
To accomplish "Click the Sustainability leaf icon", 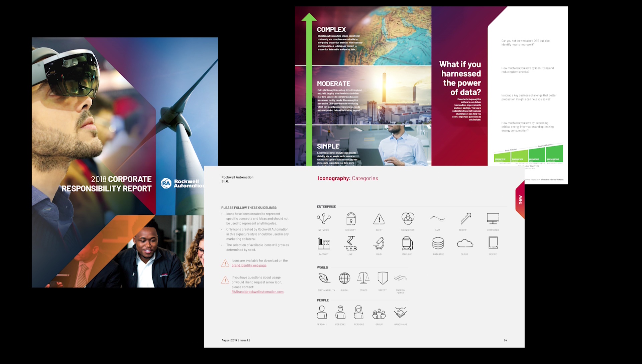I will pos(324,278).
